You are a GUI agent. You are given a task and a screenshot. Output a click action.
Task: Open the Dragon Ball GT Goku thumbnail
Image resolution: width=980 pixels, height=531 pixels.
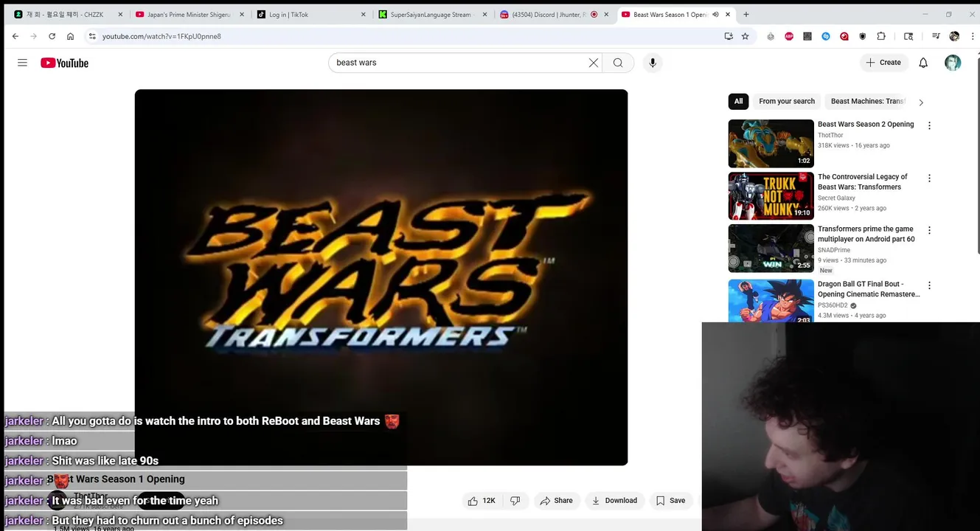coord(771,301)
